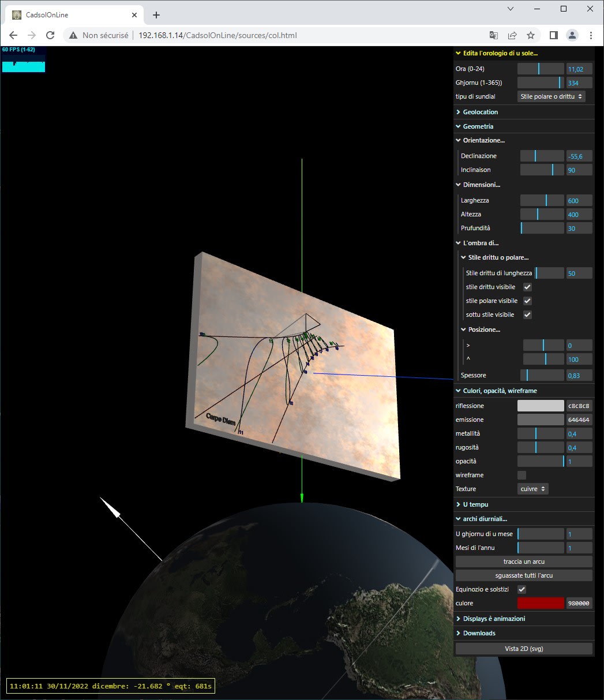
Task: Open the tab search chevron
Action: [x=511, y=9]
